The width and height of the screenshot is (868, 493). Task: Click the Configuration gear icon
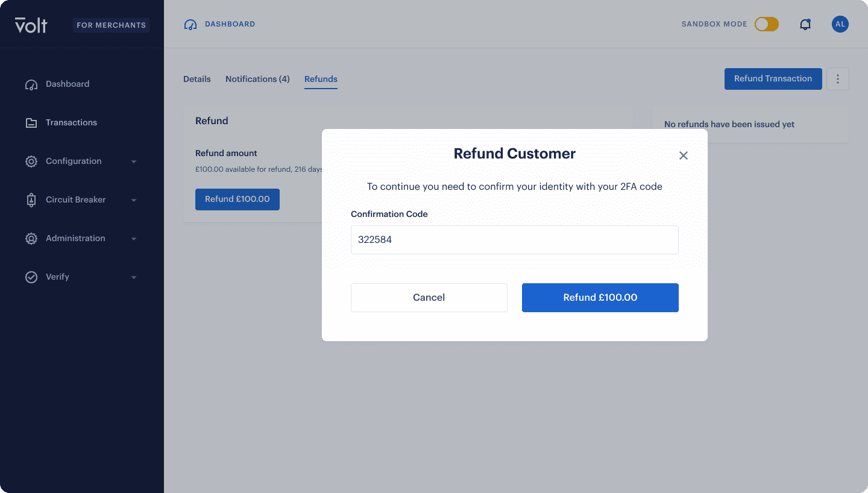(31, 161)
